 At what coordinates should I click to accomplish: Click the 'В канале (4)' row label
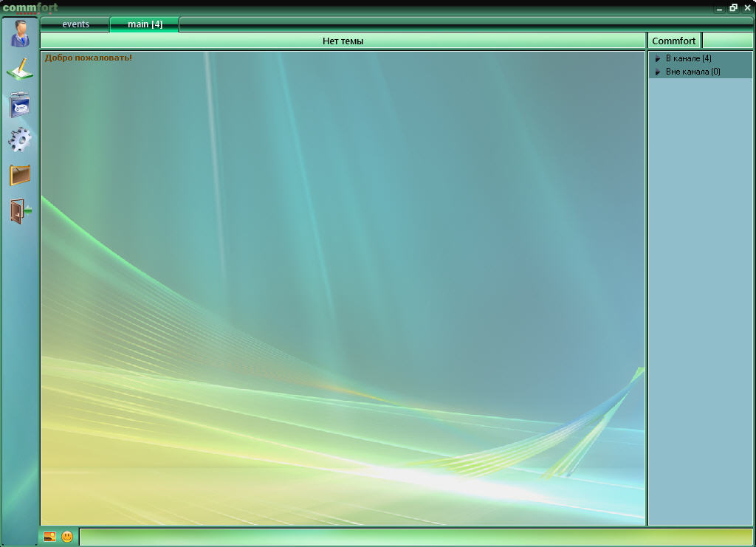(689, 58)
